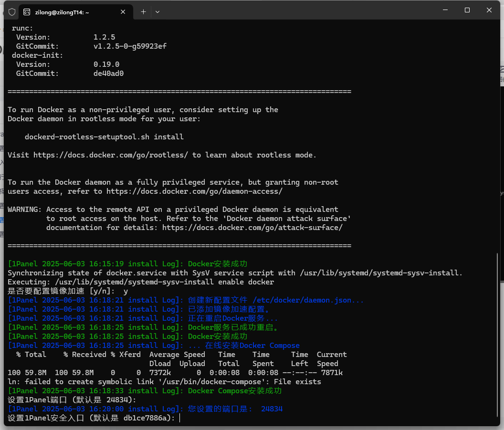Open a new terminal tab with plus
The image size is (504, 430).
coord(143,12)
